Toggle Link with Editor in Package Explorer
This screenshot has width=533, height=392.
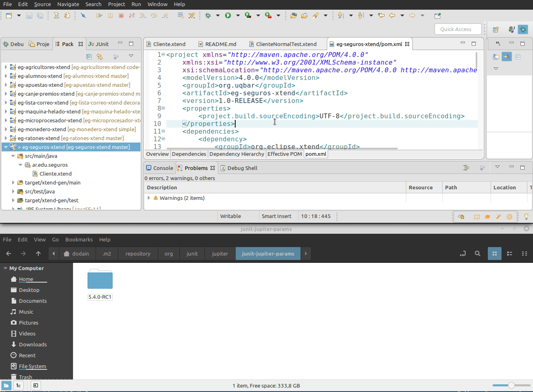[x=100, y=57]
